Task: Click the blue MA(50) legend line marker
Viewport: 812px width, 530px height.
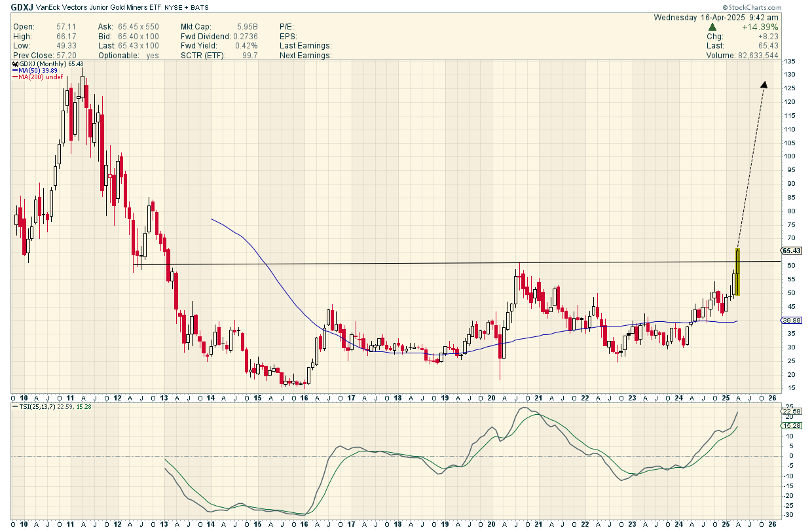Action: coord(14,71)
